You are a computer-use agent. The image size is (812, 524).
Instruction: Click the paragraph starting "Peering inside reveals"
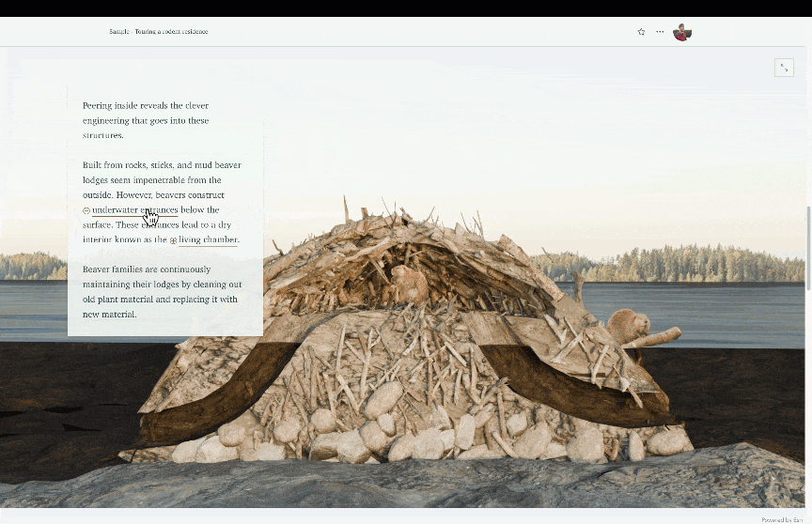tap(146, 120)
